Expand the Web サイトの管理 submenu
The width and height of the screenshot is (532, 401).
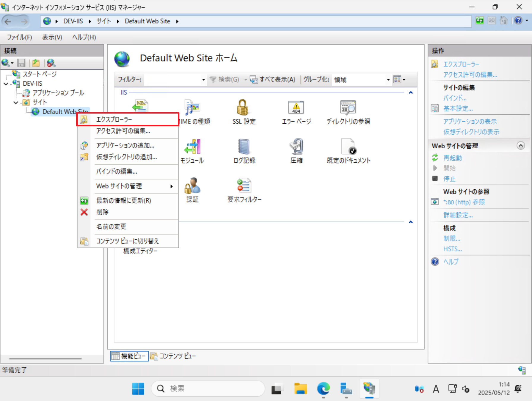pyautogui.click(x=128, y=186)
